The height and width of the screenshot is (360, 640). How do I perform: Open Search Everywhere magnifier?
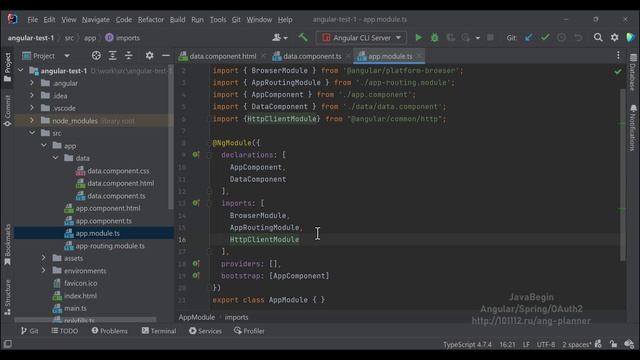pos(598,38)
